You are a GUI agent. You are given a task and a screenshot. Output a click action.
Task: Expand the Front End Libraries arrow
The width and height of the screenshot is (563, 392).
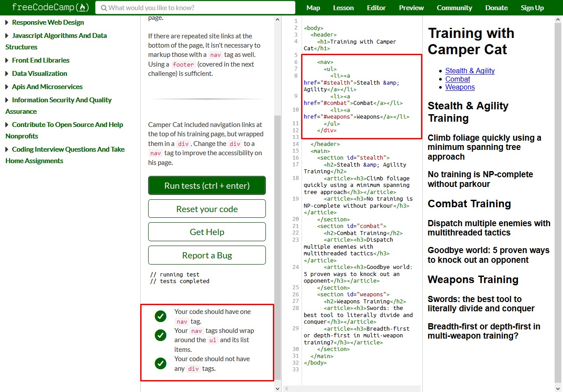coord(7,60)
